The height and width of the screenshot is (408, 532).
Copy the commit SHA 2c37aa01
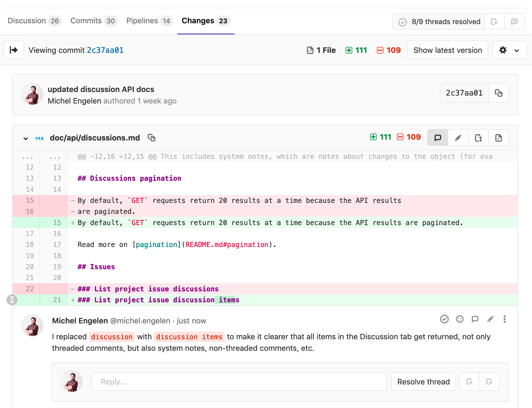(499, 93)
